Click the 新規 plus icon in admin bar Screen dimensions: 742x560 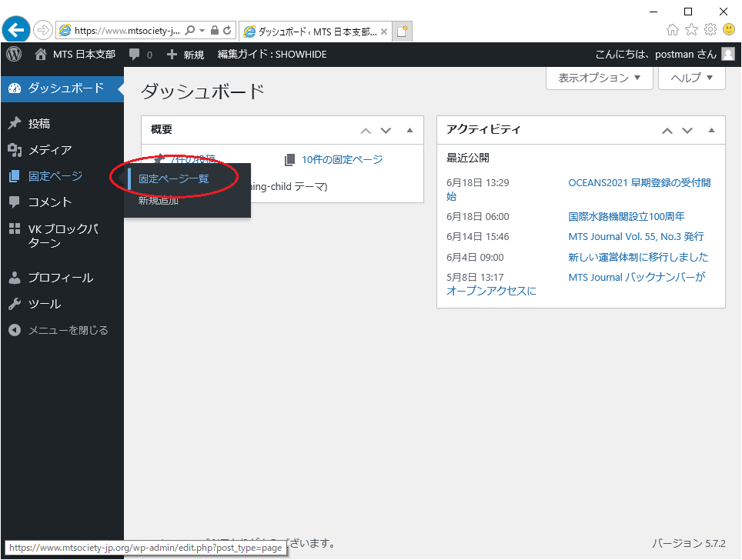[x=172, y=55]
